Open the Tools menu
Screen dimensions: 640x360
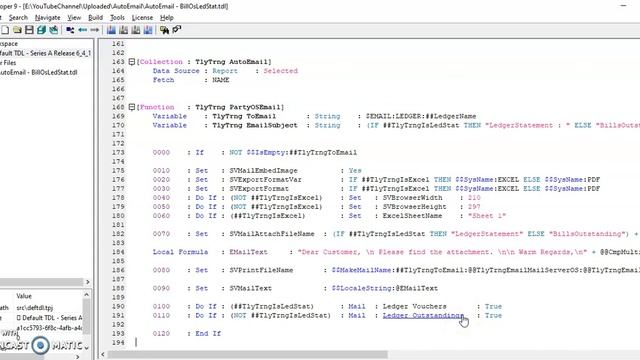[117, 18]
